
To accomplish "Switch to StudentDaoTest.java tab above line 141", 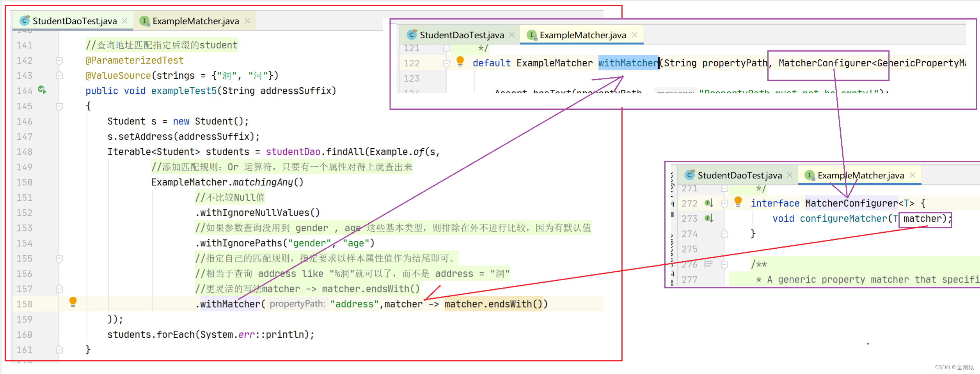I will coord(73,21).
